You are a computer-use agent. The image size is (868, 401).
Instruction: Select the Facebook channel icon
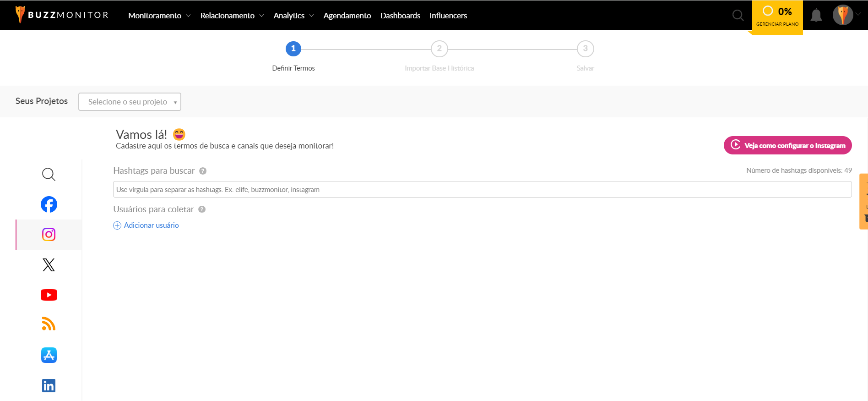coord(49,204)
